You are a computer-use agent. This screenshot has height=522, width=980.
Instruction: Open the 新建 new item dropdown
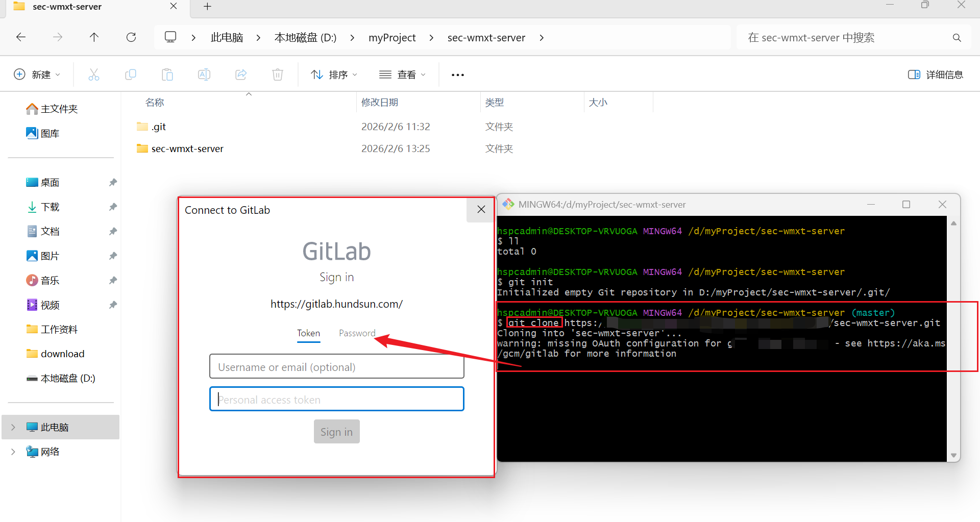(x=37, y=74)
